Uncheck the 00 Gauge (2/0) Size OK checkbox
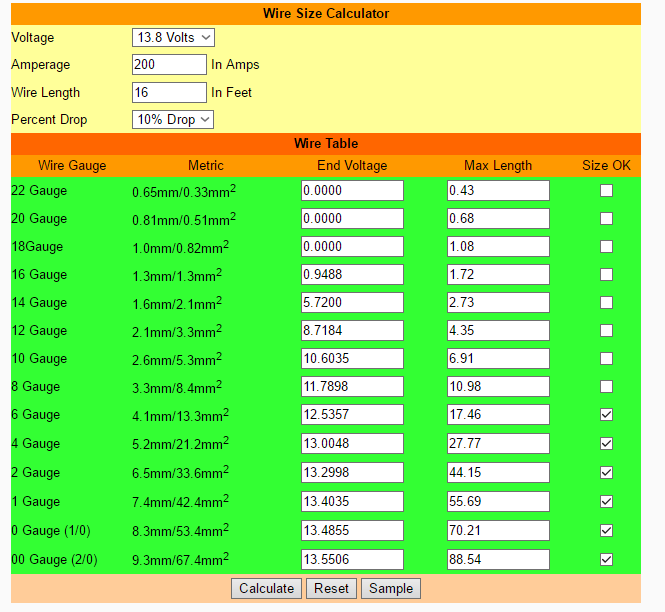Image resolution: width=665 pixels, height=612 pixels. (606, 559)
